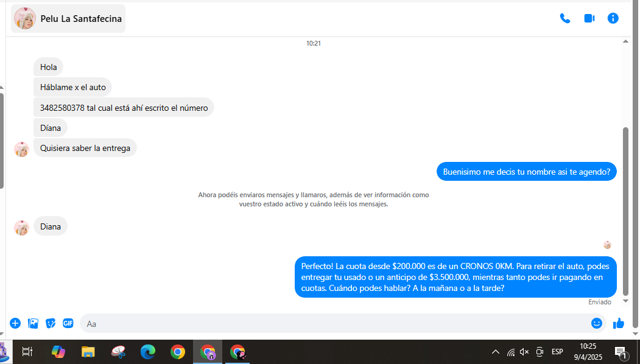Click the scroll down arrow of chat
This screenshot has width=640, height=364.
click(625, 301)
